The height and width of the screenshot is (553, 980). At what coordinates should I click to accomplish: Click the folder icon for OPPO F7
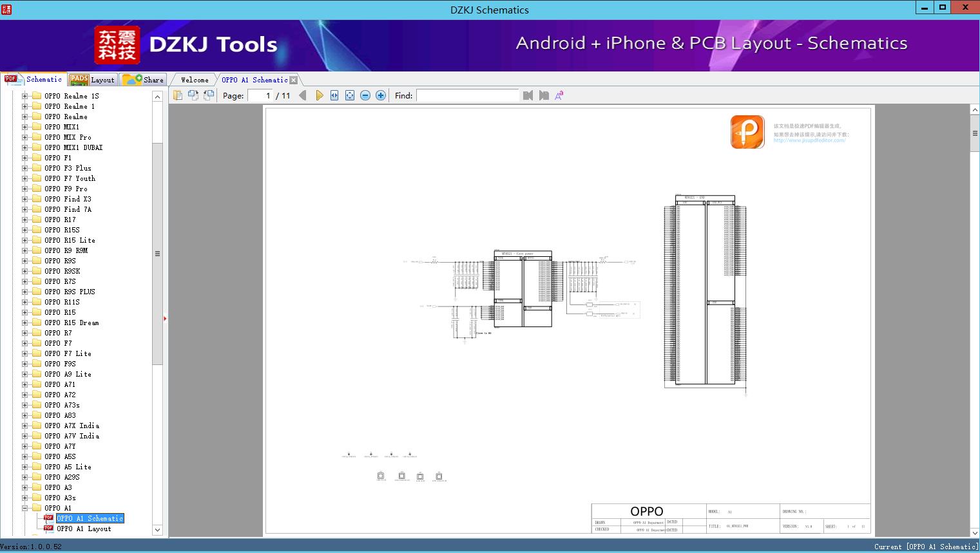click(x=37, y=343)
